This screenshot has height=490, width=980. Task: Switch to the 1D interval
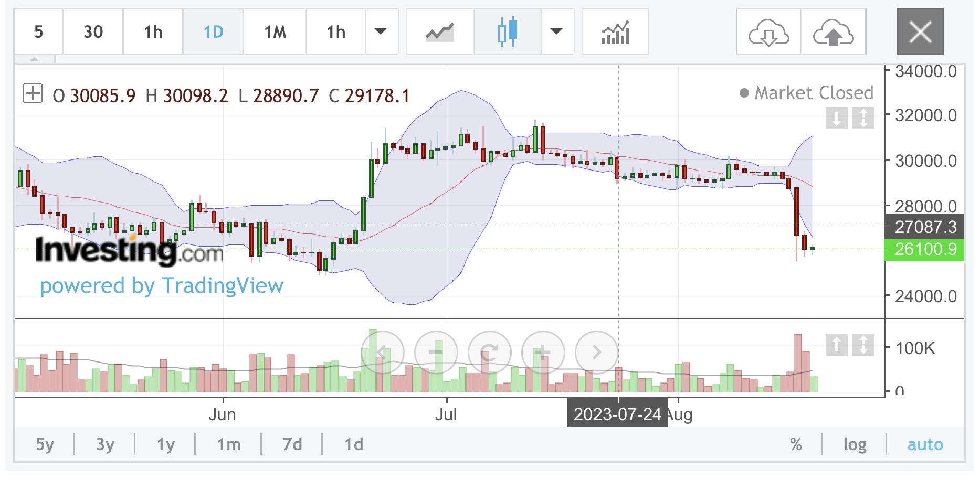[x=213, y=32]
